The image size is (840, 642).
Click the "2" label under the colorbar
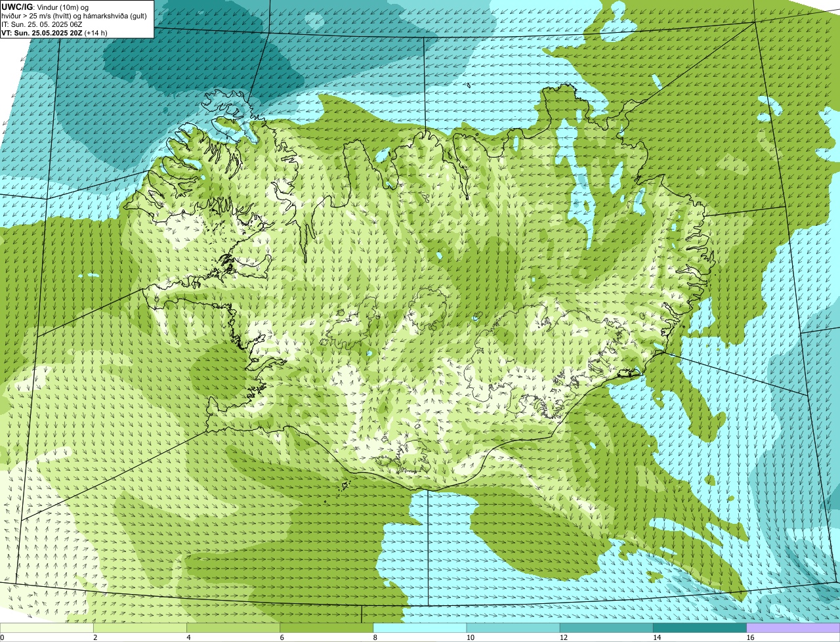click(95, 637)
